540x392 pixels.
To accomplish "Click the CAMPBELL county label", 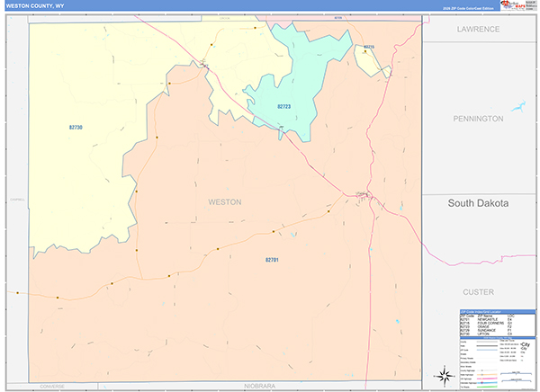I will 18,200.
